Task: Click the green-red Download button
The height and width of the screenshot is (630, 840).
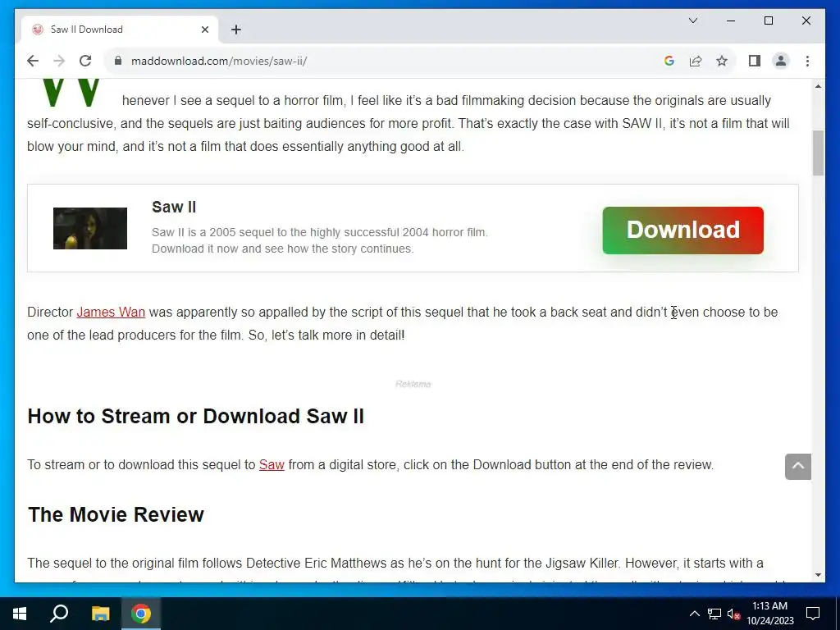Action: point(682,231)
